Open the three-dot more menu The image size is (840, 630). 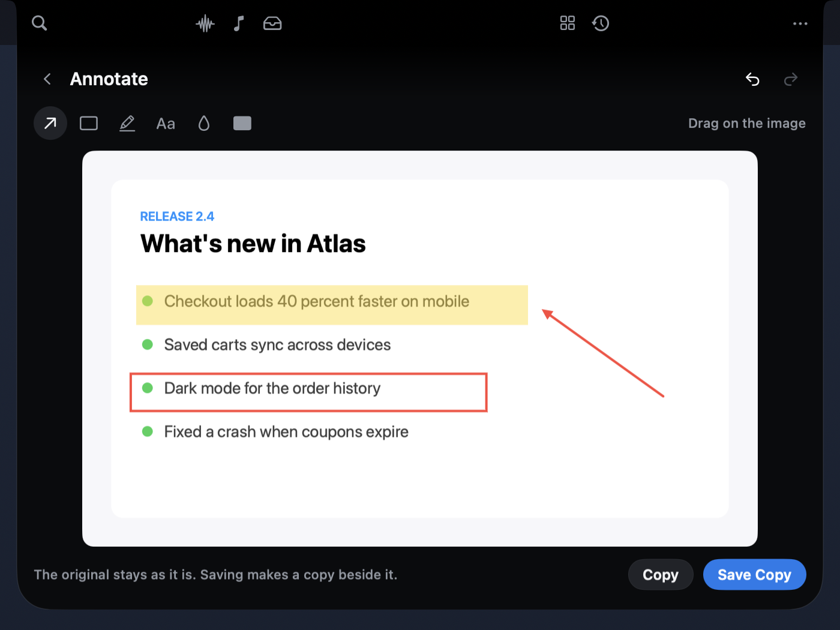click(800, 23)
